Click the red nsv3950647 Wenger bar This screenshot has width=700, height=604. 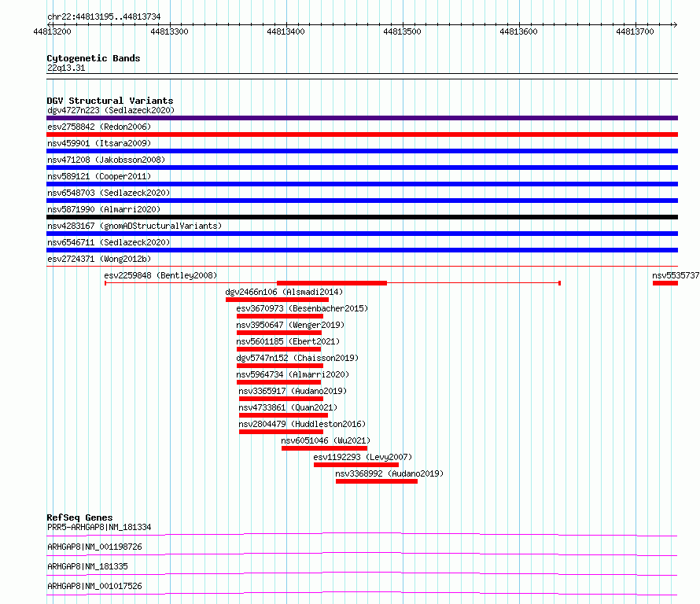279,333
